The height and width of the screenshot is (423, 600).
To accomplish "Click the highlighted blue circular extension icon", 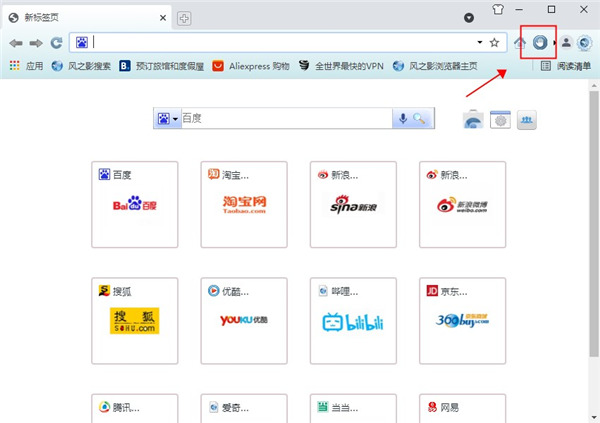I will point(541,42).
